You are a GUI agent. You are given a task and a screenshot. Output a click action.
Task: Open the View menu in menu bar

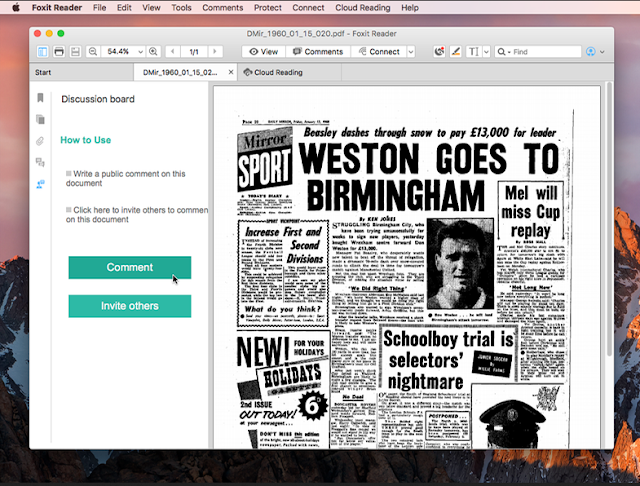coord(151,7)
